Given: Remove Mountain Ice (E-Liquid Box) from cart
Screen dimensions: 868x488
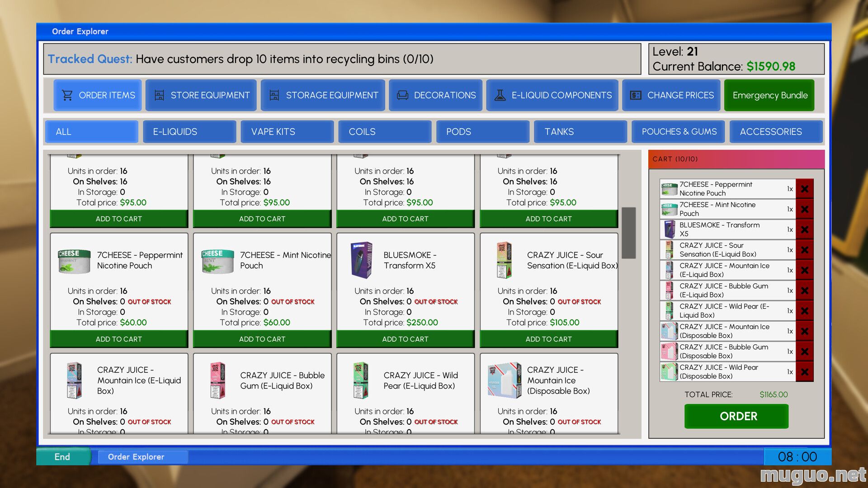Looking at the screenshot, I should click(x=805, y=270).
